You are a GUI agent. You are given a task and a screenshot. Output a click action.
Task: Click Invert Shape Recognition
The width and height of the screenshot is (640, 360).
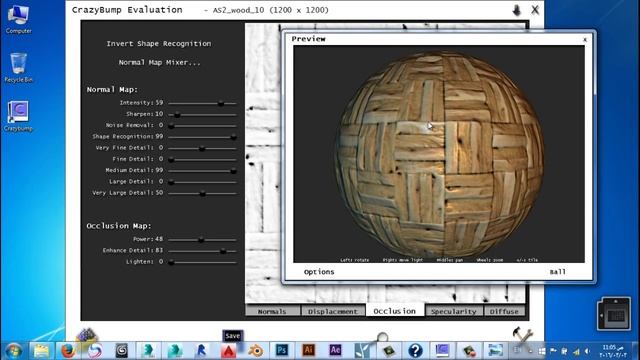click(x=159, y=44)
